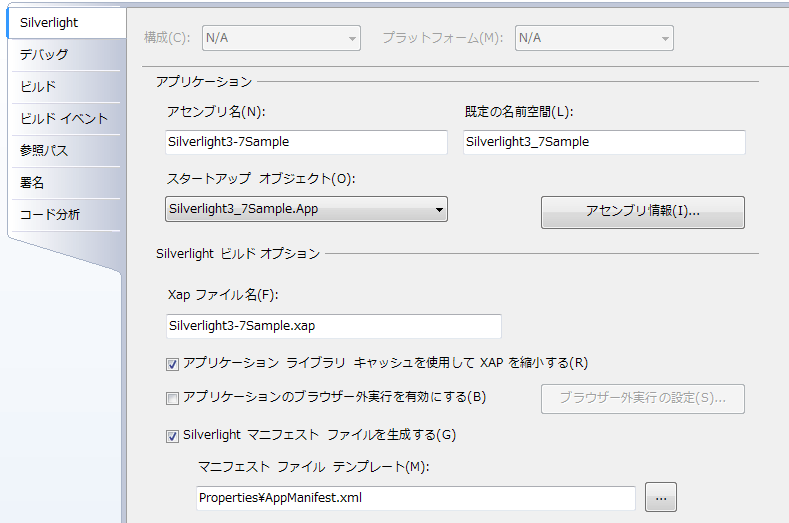Open the Silverlight properties tab
Image resolution: width=789 pixels, height=523 pixels.
pyautogui.click(x=66, y=23)
